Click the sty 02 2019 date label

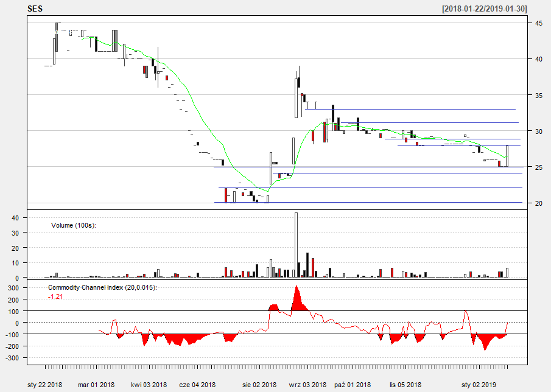click(x=479, y=385)
